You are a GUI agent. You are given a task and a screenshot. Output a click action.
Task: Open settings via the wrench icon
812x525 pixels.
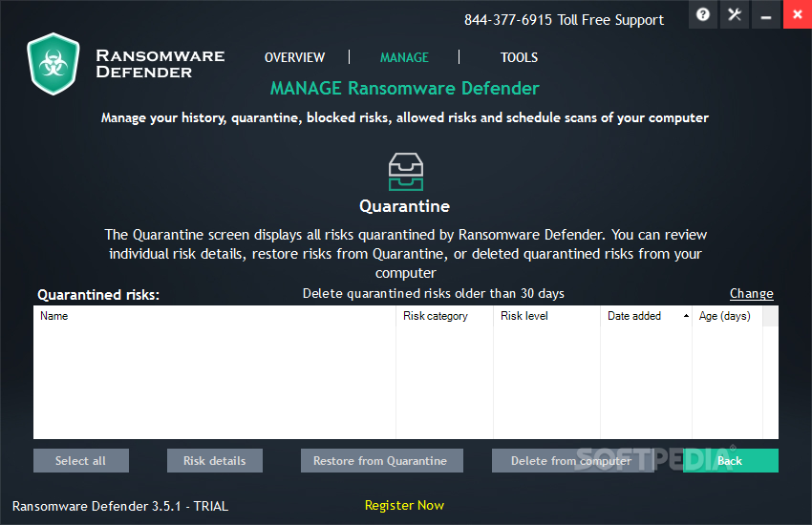735,14
